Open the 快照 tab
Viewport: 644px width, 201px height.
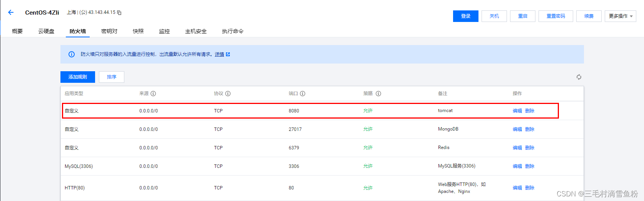click(x=138, y=31)
